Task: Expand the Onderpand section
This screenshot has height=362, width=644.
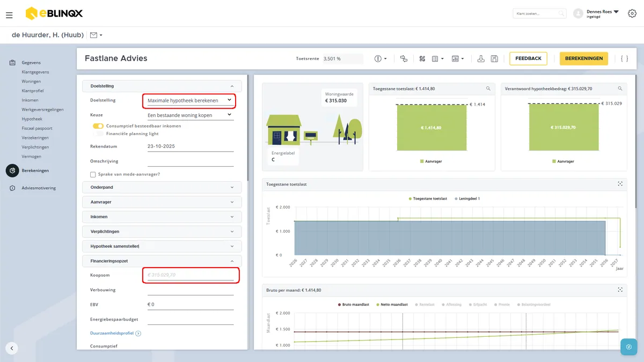Action: [162, 188]
